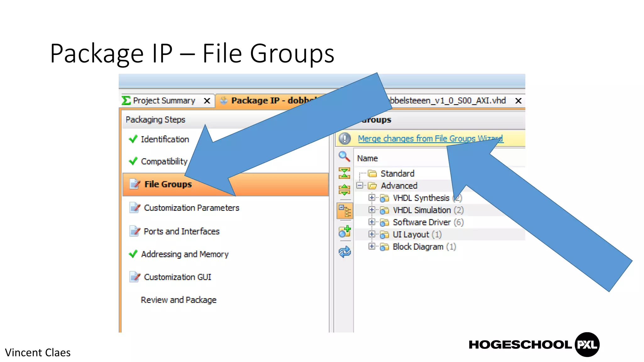This screenshot has height=362, width=644.
Task: Expand the VHDL Synthesis group
Action: (x=372, y=198)
